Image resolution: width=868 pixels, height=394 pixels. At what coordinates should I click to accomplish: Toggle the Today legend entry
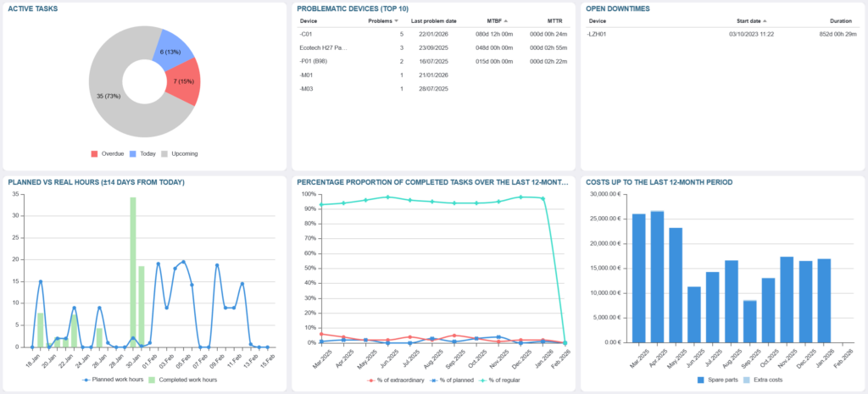tap(145, 153)
